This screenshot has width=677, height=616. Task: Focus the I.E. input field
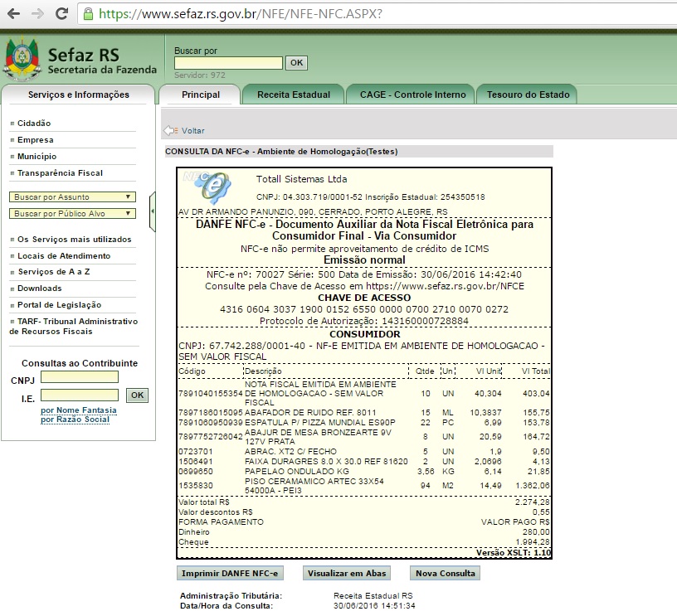pyautogui.click(x=80, y=395)
